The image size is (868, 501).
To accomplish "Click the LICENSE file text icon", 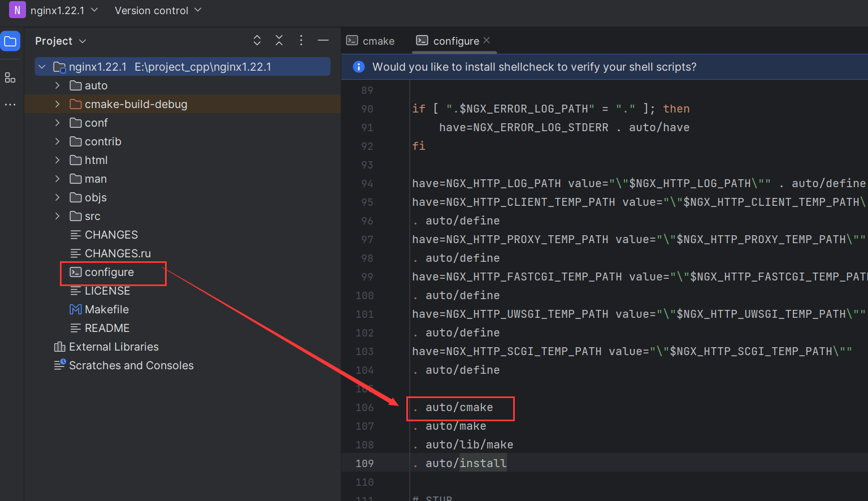I will 76,291.
